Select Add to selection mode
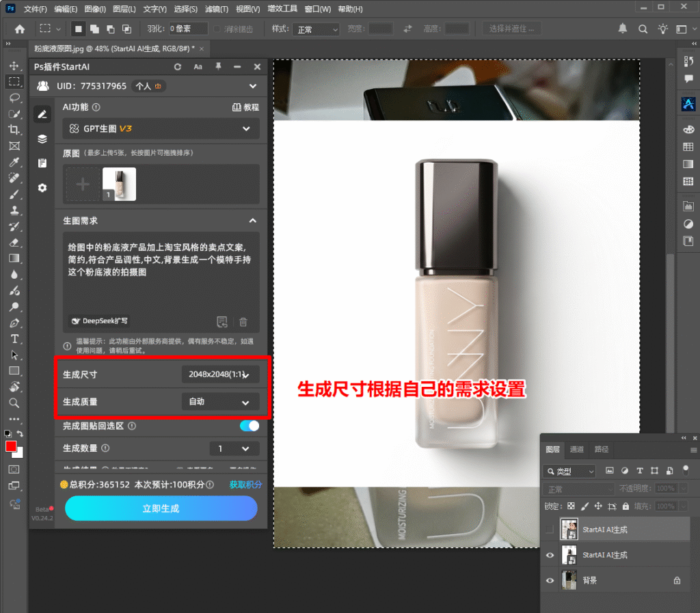 click(94, 29)
